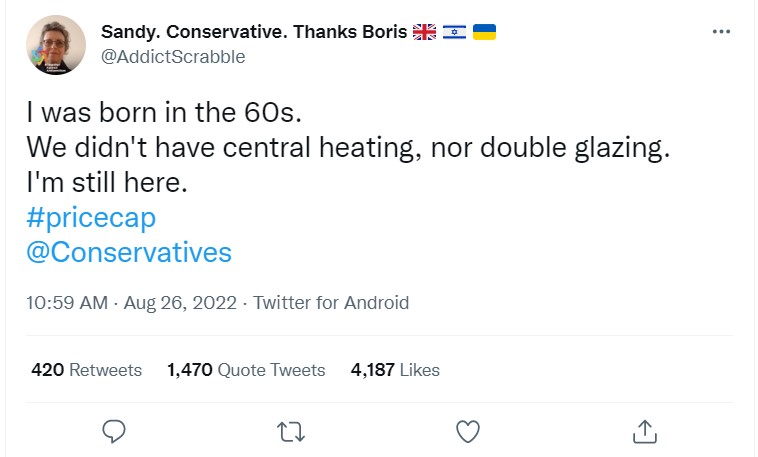Click the Israel flag emoji in the name

pyautogui.click(x=455, y=32)
